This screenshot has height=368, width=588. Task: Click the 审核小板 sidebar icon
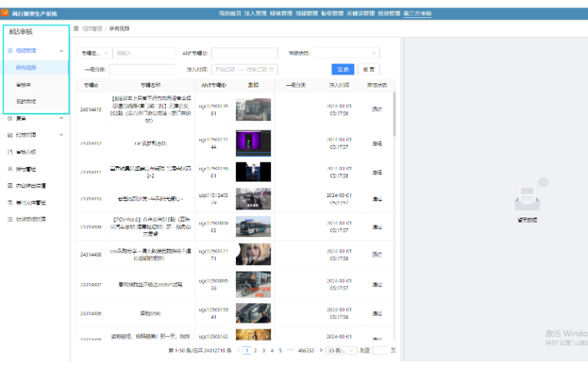(10, 151)
